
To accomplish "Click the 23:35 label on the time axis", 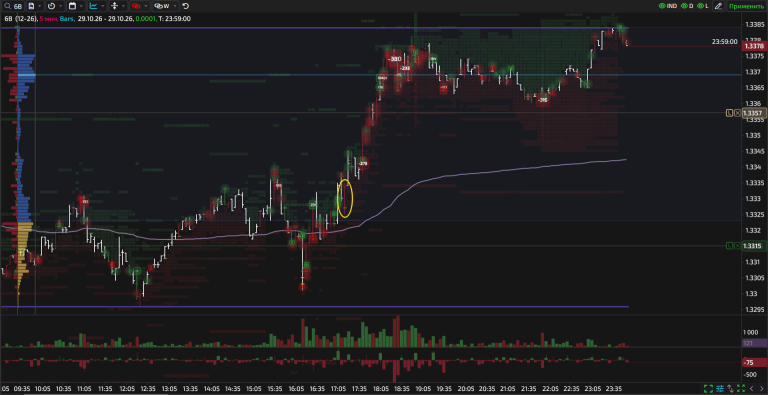I will 613,389.
